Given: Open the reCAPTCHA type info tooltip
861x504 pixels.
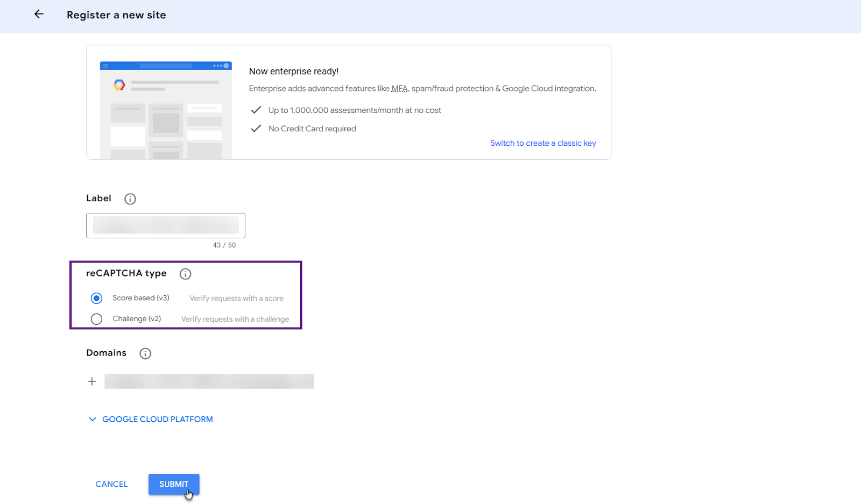Looking at the screenshot, I should (x=185, y=274).
